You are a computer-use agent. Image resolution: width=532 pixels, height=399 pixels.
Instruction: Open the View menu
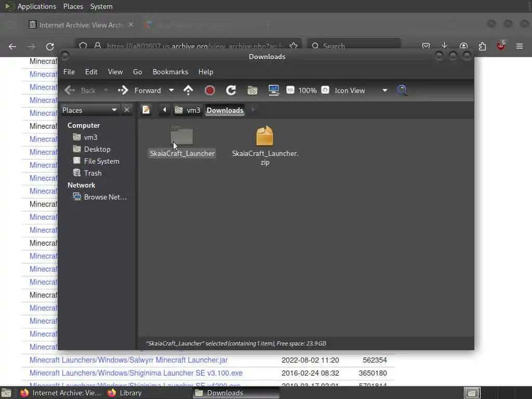(115, 72)
